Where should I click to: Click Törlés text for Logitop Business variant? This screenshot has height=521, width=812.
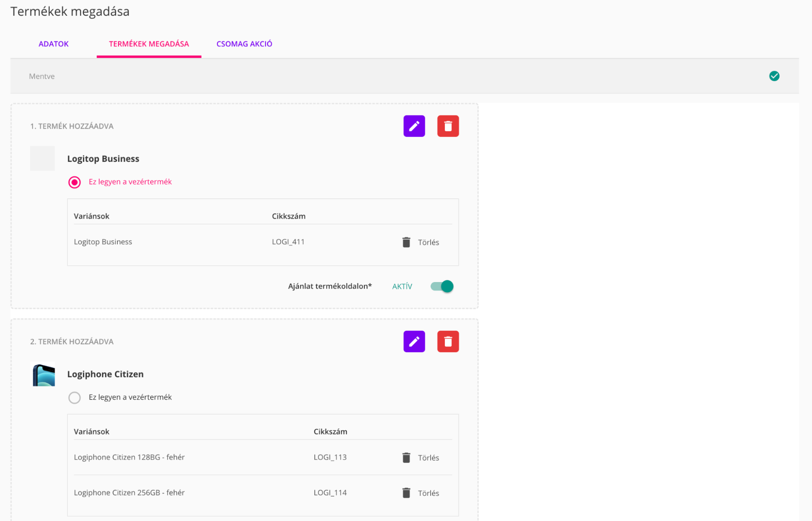[x=428, y=243]
